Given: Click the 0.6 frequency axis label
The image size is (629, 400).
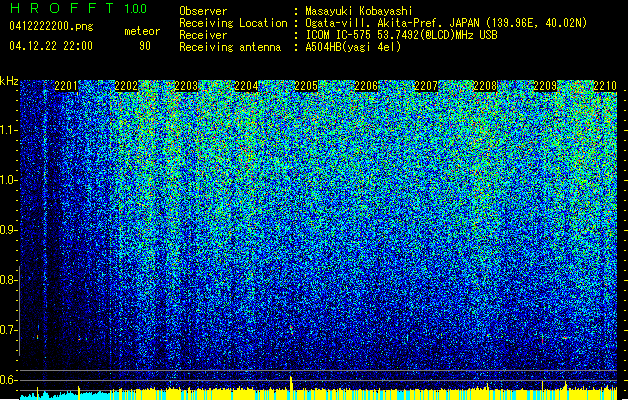Looking at the screenshot, I should click(x=8, y=380).
